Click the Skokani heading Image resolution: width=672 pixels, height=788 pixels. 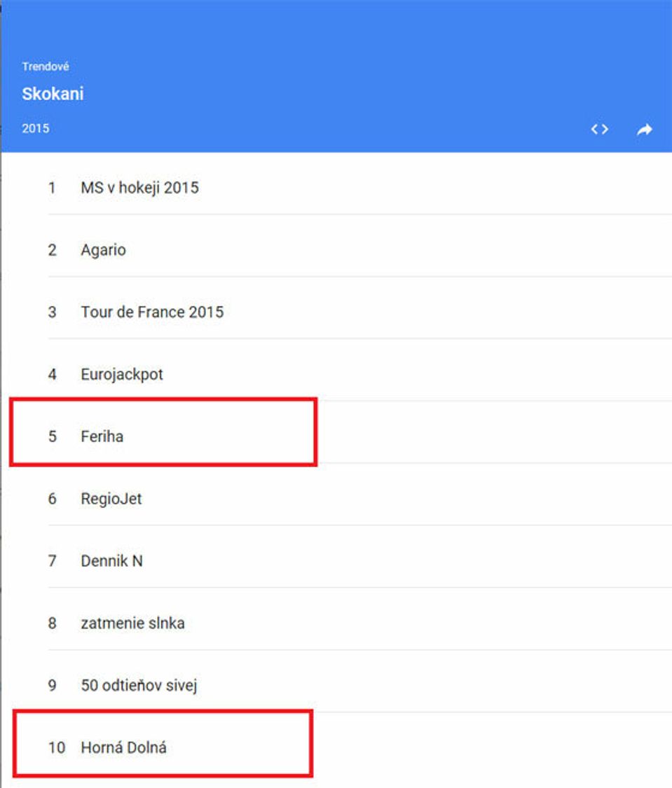click(x=53, y=94)
